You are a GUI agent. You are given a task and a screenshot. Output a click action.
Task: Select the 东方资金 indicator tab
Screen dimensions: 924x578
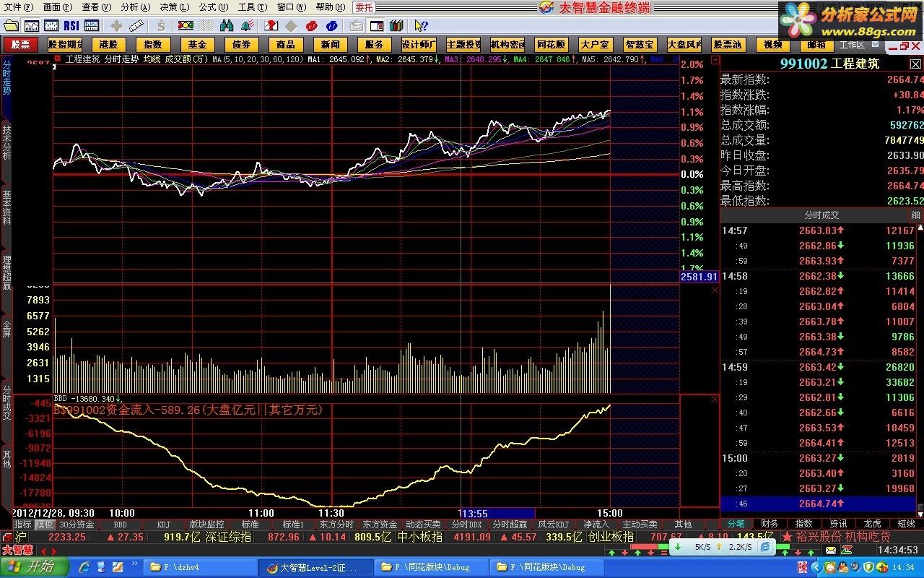(x=380, y=525)
